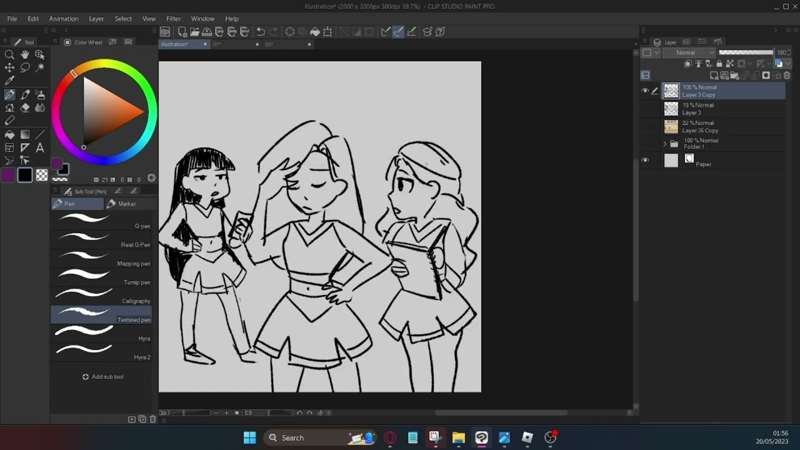This screenshot has width=800, height=450.
Task: Toggle the highlighted Snap to special ruler icon
Action: pos(398,32)
